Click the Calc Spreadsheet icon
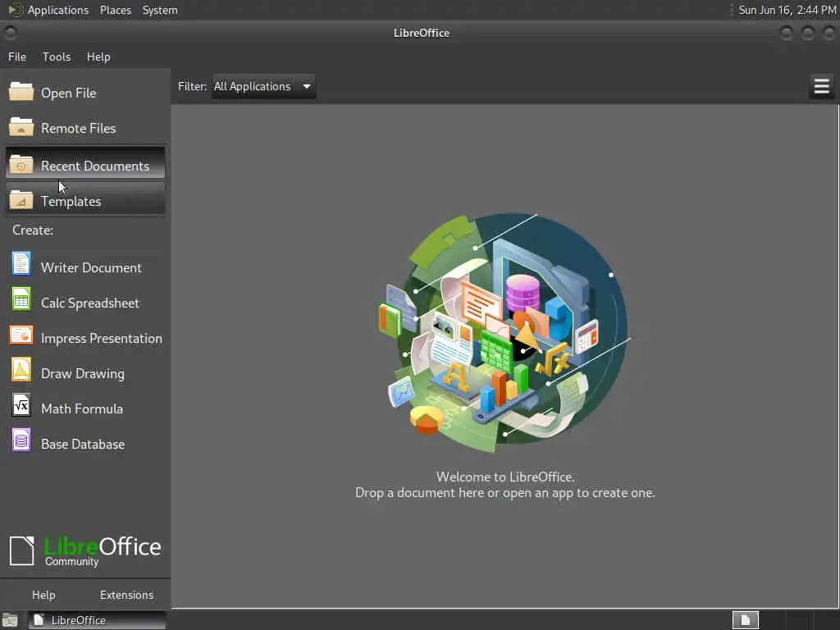The width and height of the screenshot is (840, 630). [x=21, y=299]
